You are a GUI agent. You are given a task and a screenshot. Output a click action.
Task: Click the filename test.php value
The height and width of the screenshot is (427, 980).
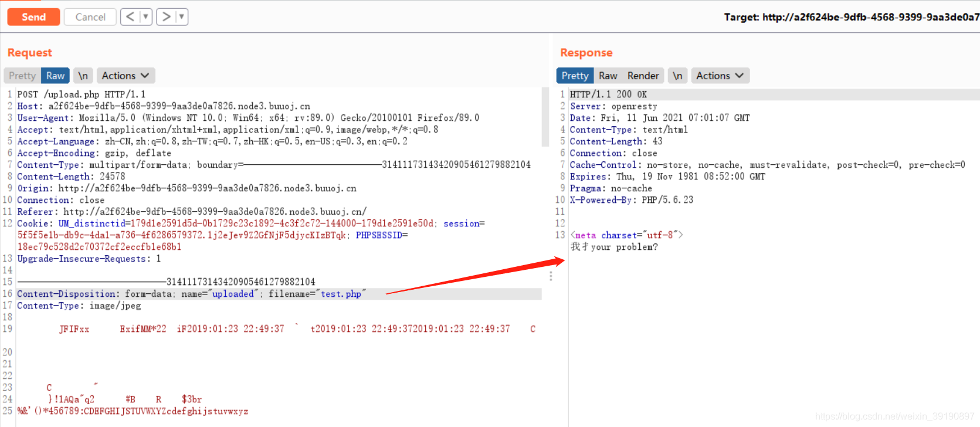[341, 294]
